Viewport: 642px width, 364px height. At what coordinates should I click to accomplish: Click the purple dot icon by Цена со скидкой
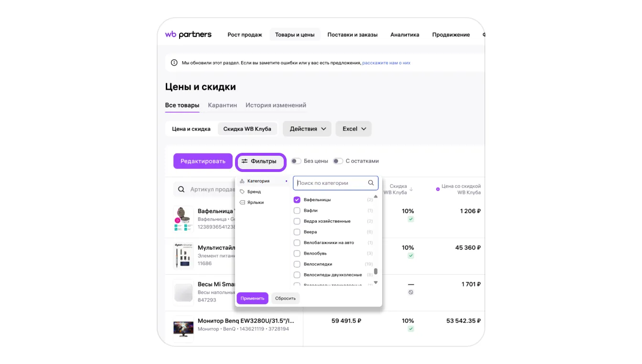click(438, 189)
